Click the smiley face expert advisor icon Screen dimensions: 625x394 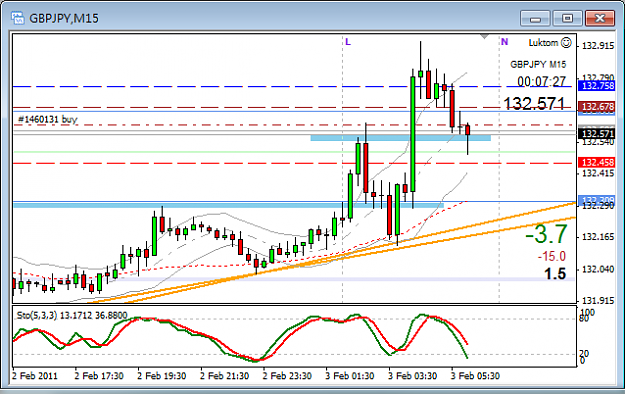566,42
